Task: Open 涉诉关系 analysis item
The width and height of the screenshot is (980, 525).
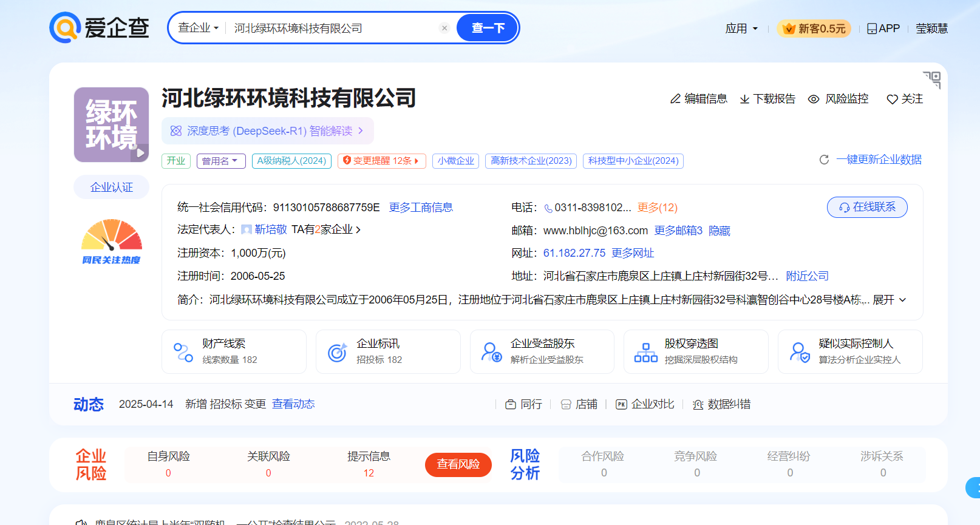Action: (882, 464)
